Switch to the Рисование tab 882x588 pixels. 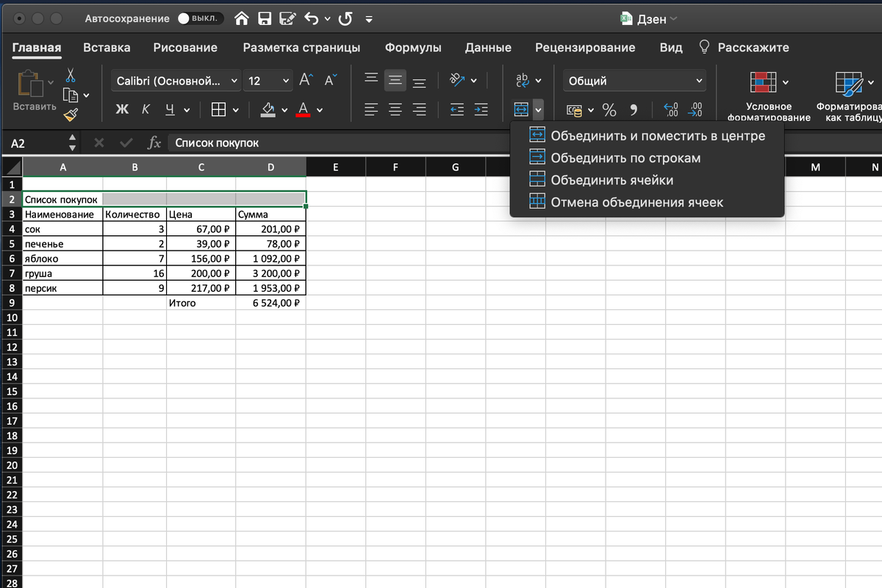185,47
